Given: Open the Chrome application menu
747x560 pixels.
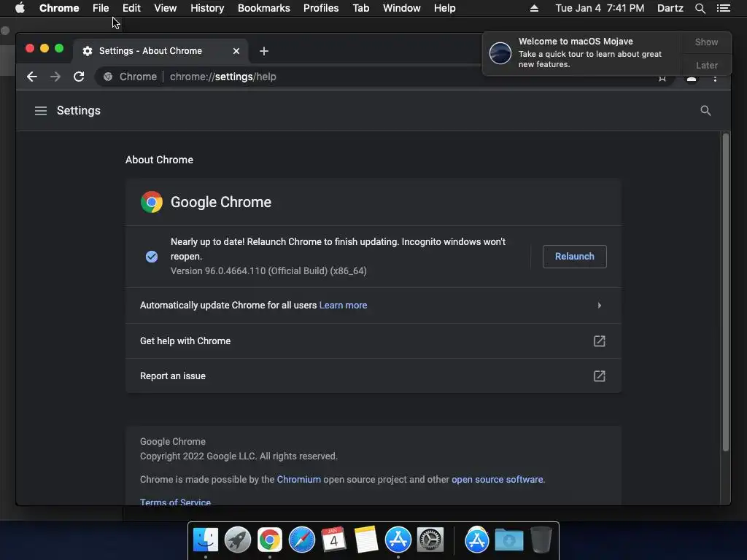Looking at the screenshot, I should [59, 8].
